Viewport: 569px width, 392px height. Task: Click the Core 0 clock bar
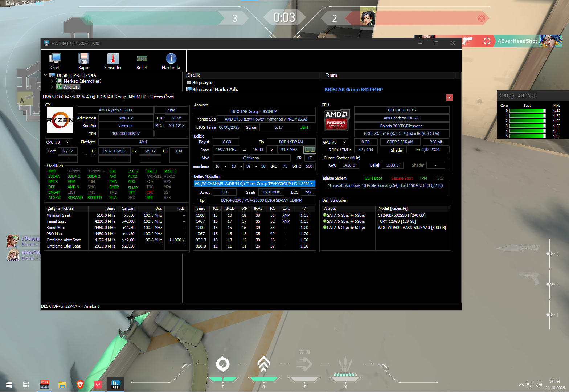click(527, 111)
